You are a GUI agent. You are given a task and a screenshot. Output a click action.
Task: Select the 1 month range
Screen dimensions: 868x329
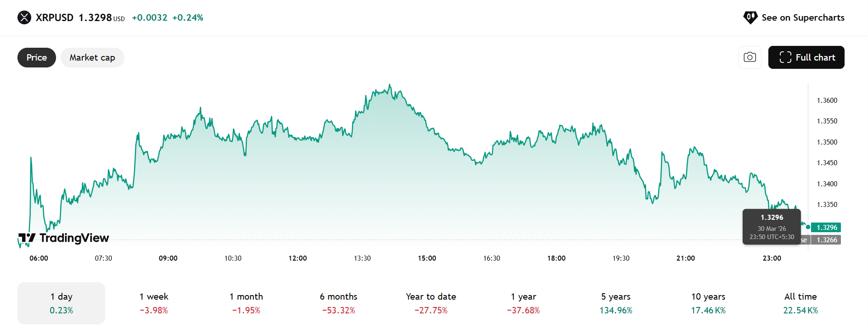[246, 303]
